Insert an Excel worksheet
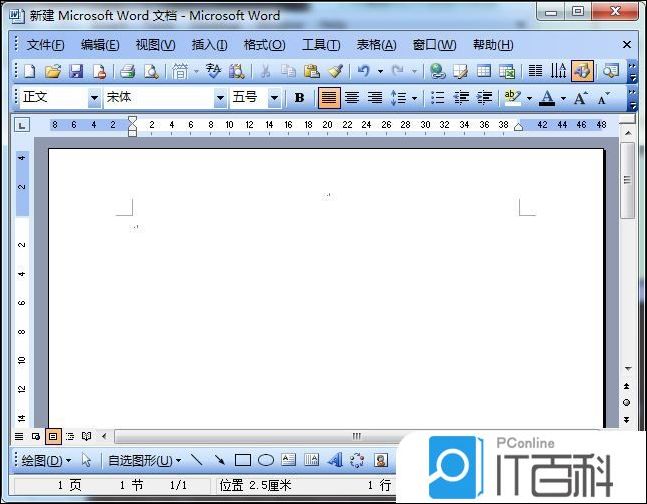The width and height of the screenshot is (647, 504). 507,71
